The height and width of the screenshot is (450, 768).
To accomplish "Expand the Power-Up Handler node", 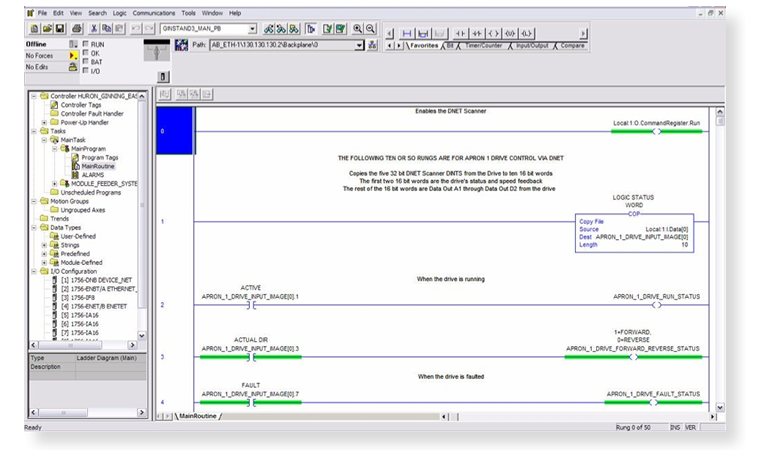I will [44, 122].
